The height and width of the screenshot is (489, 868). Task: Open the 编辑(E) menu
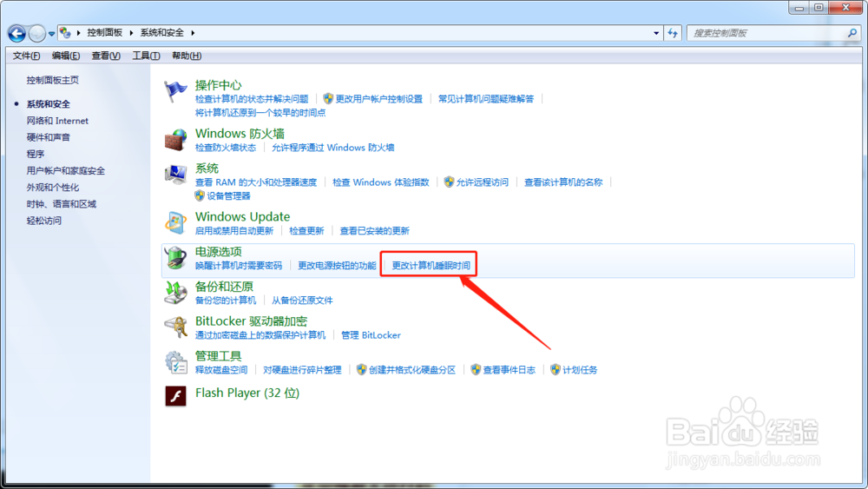[x=66, y=56]
